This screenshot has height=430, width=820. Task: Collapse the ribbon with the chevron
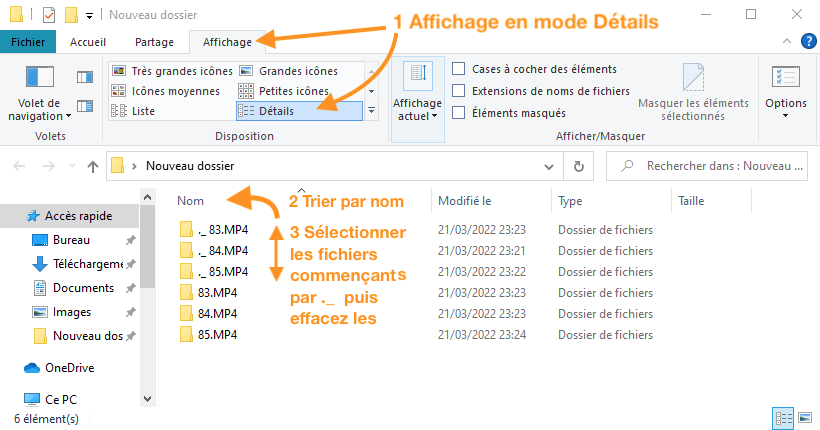coord(787,41)
